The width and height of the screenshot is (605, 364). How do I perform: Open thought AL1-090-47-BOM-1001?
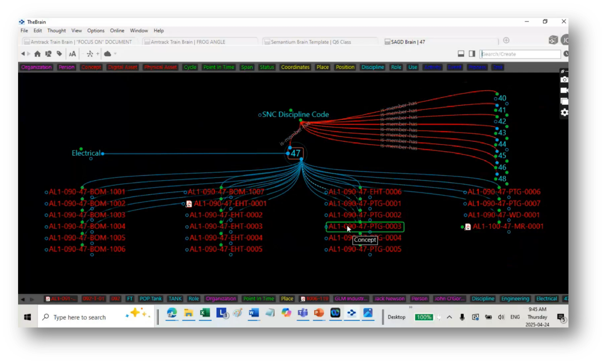87,192
